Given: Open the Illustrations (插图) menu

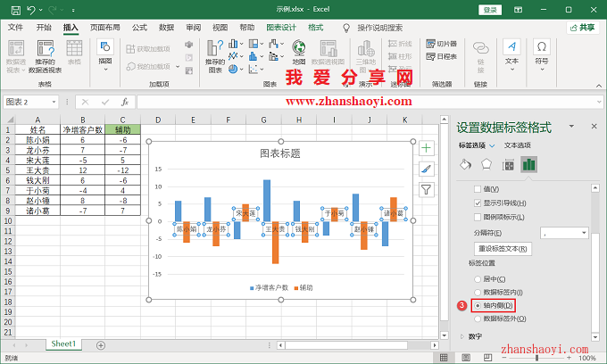Looking at the screenshot, I should 105,55.
